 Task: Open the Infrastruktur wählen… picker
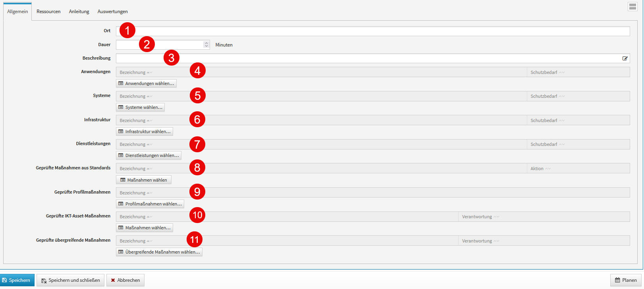point(145,132)
